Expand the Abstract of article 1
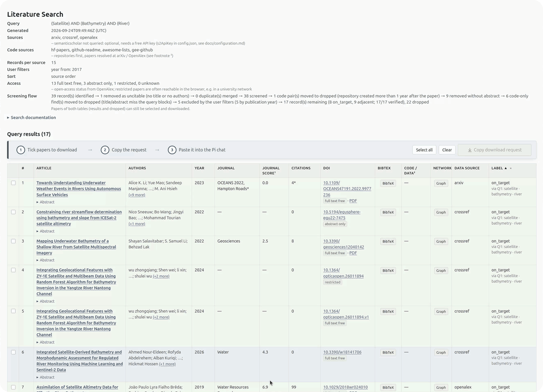 click(45, 202)
